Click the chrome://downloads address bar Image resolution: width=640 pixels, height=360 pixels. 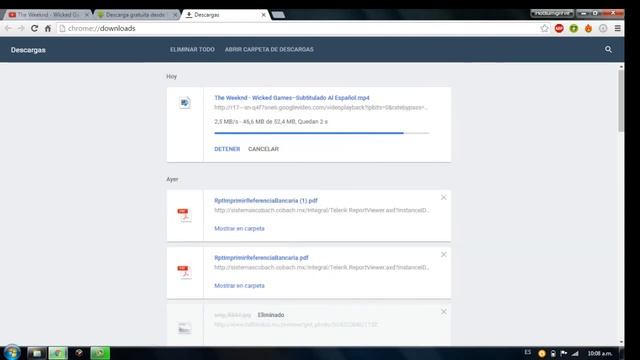(298, 29)
